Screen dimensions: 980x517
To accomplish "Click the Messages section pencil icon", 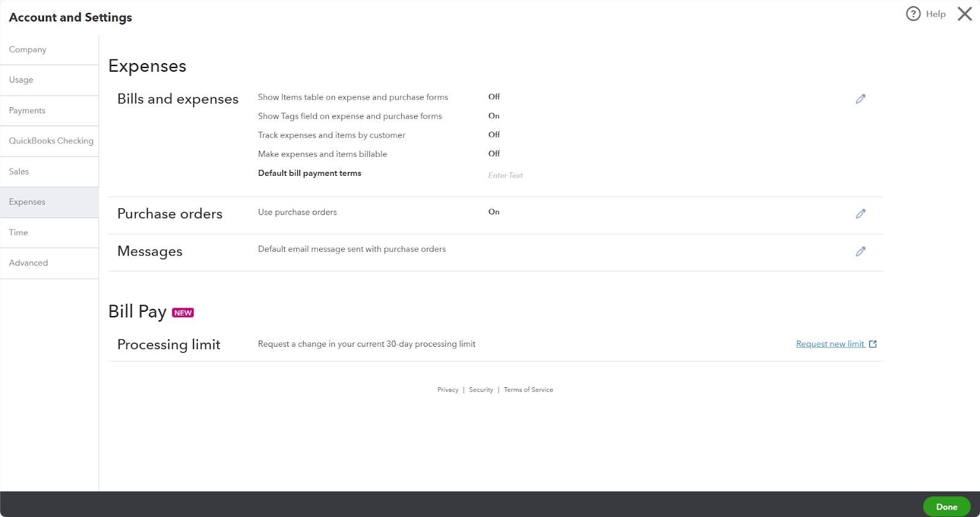I will tap(861, 252).
